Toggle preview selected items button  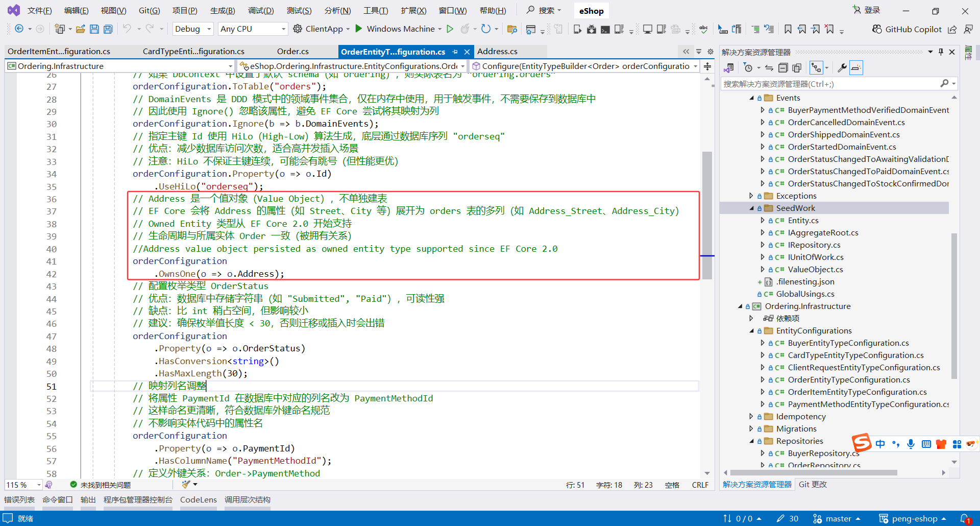point(856,67)
